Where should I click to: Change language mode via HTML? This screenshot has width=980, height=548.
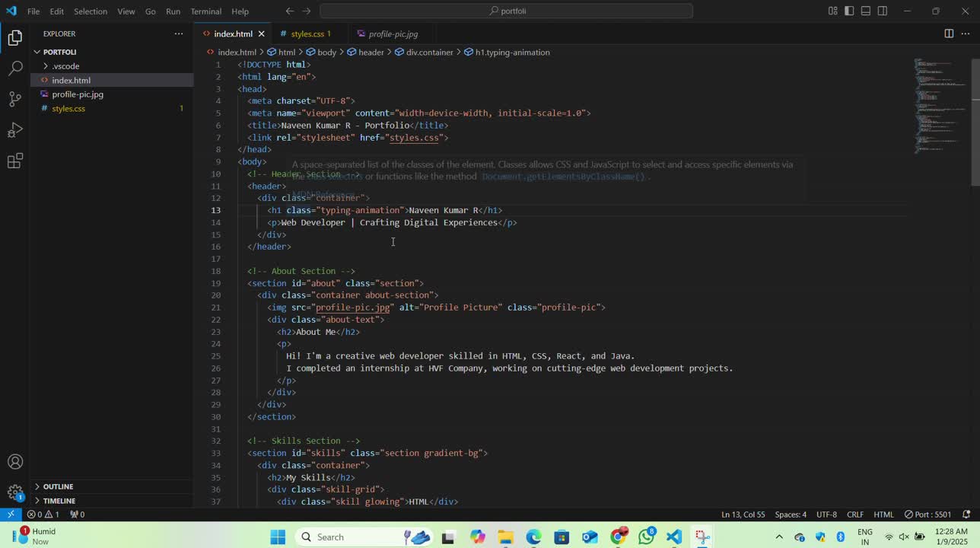[x=883, y=515]
